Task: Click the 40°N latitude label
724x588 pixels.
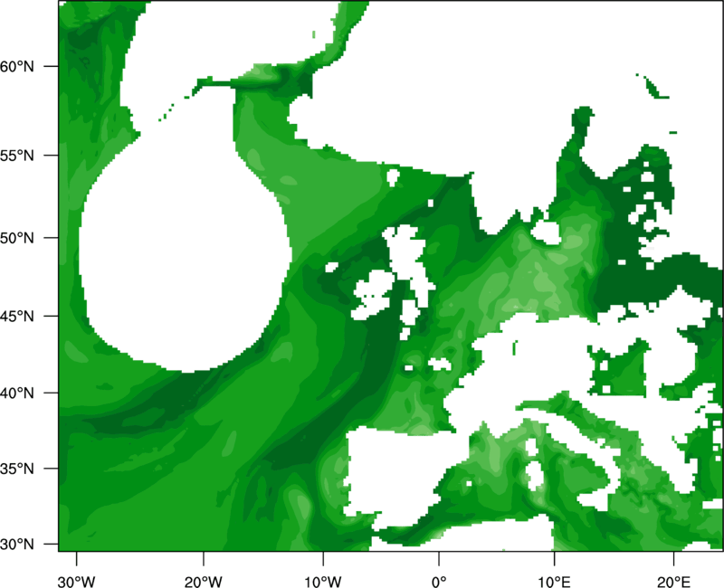Action: (17, 394)
